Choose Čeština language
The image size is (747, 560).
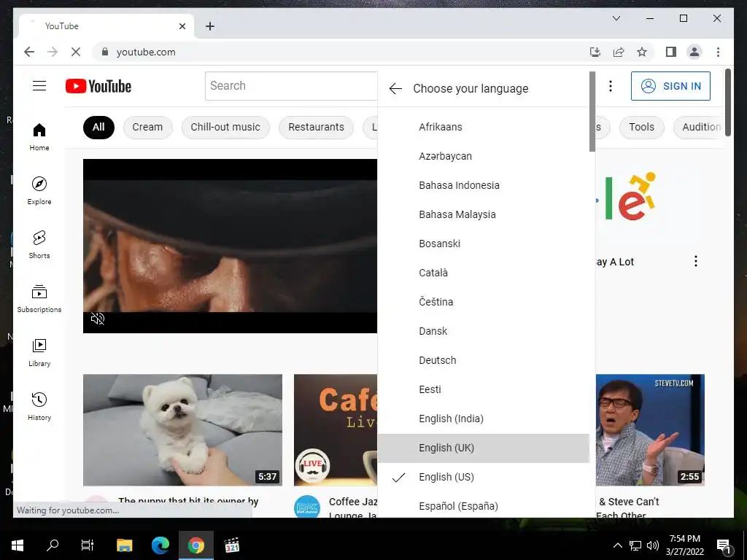pyautogui.click(x=484, y=302)
